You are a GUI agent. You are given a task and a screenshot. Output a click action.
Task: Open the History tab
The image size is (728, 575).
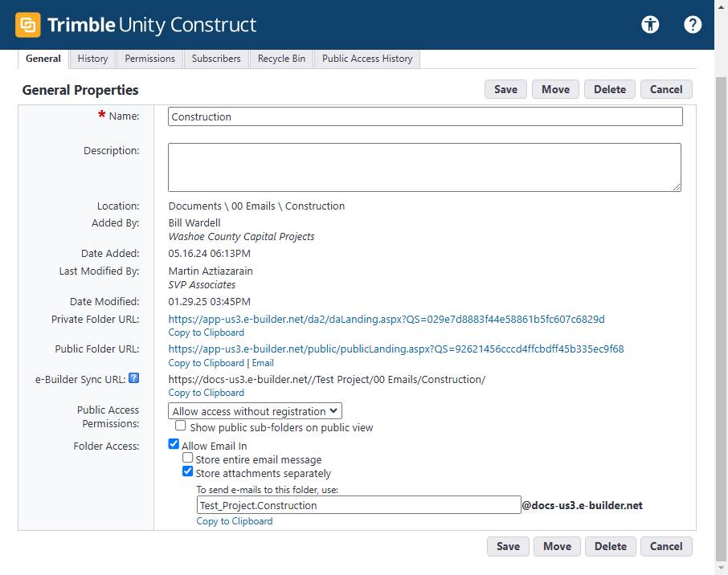coord(92,59)
